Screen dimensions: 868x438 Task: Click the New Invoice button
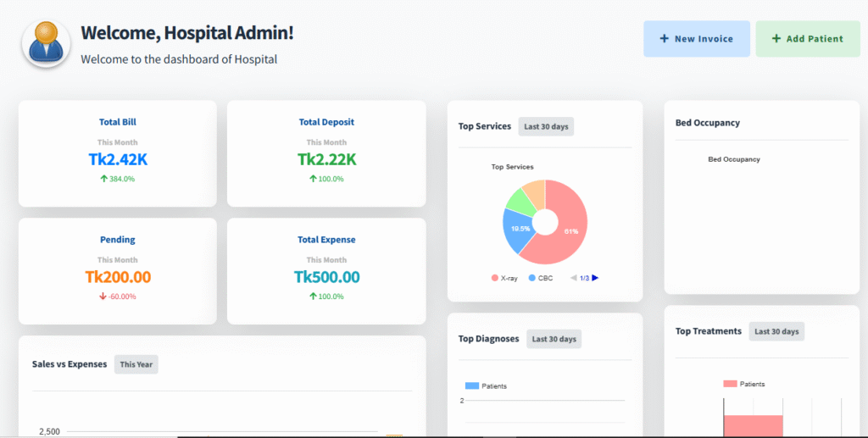(x=696, y=39)
